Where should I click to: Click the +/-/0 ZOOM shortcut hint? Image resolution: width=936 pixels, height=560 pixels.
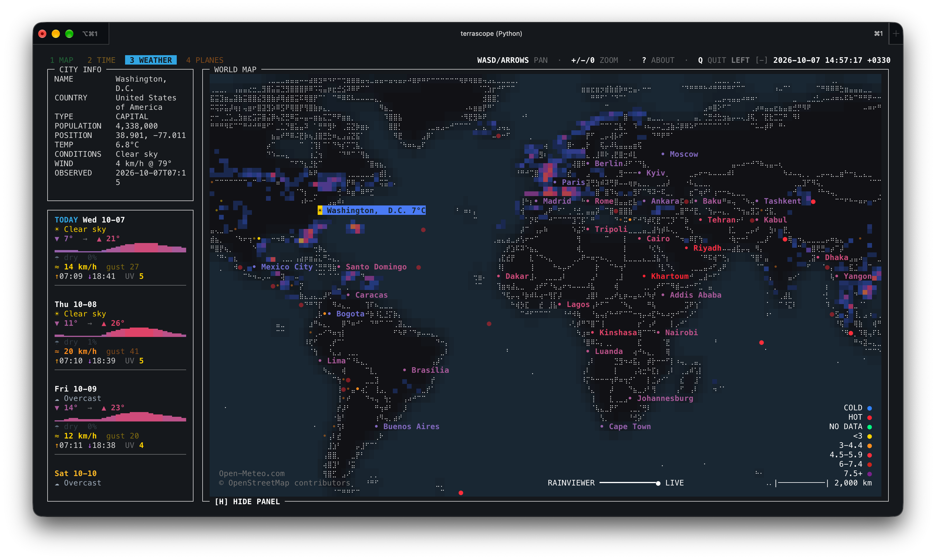(595, 60)
